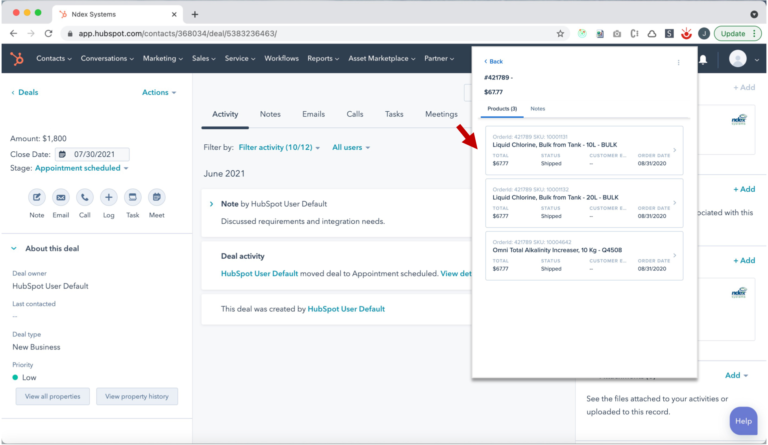Expand the Note by HubSpot User Default
The height and width of the screenshot is (445, 768).
click(211, 204)
